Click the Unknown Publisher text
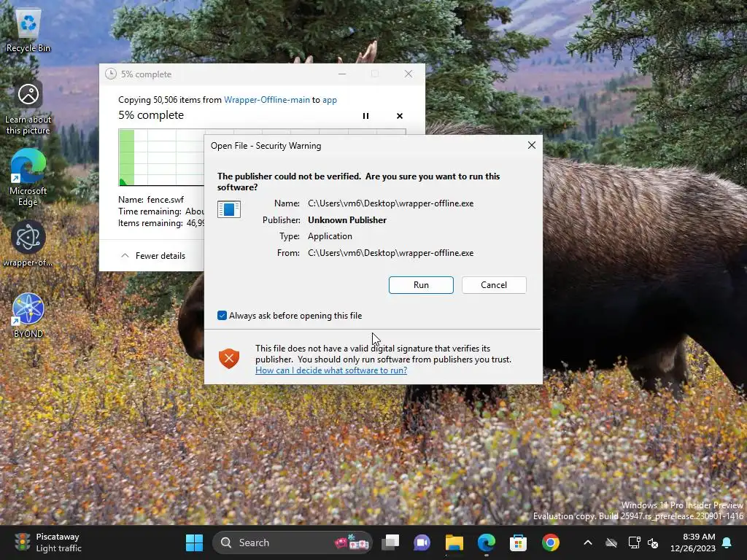 (347, 220)
